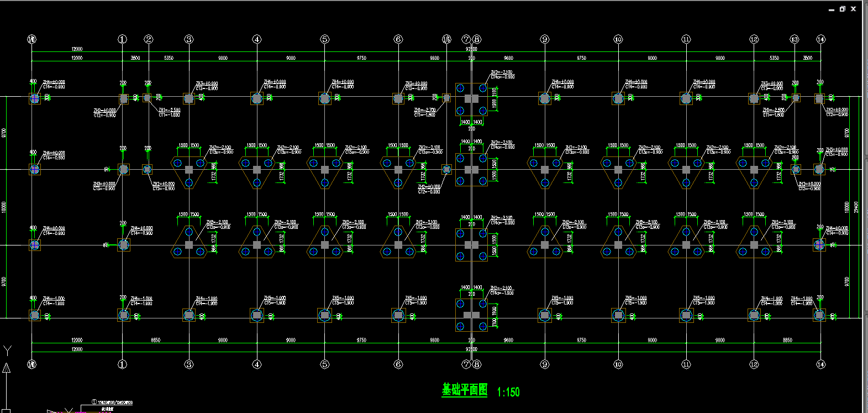The image size is (868, 413).
Task: Click the UCS Y-axis arrow icon
Action: tap(6, 369)
